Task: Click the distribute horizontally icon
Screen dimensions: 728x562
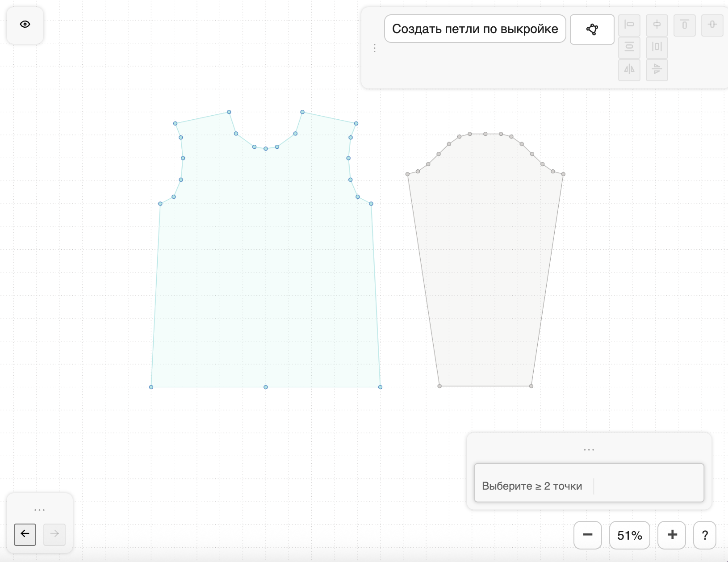Action: (x=657, y=47)
